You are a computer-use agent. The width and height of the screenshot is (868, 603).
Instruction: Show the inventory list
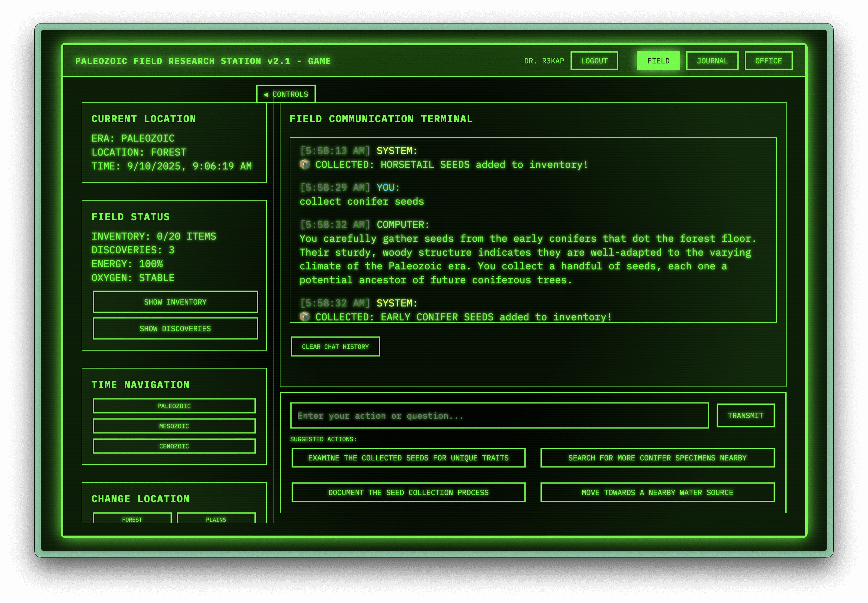[x=175, y=302]
